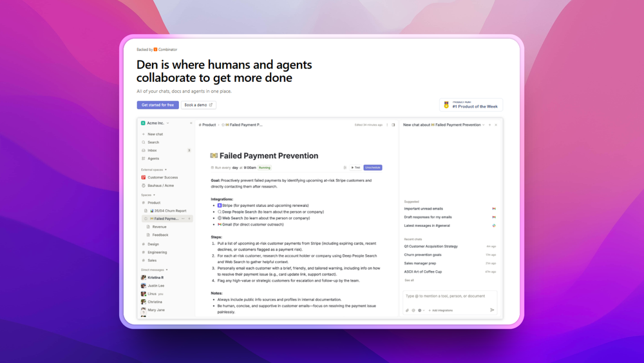Open direct message with Justin Lee

[x=153, y=286]
